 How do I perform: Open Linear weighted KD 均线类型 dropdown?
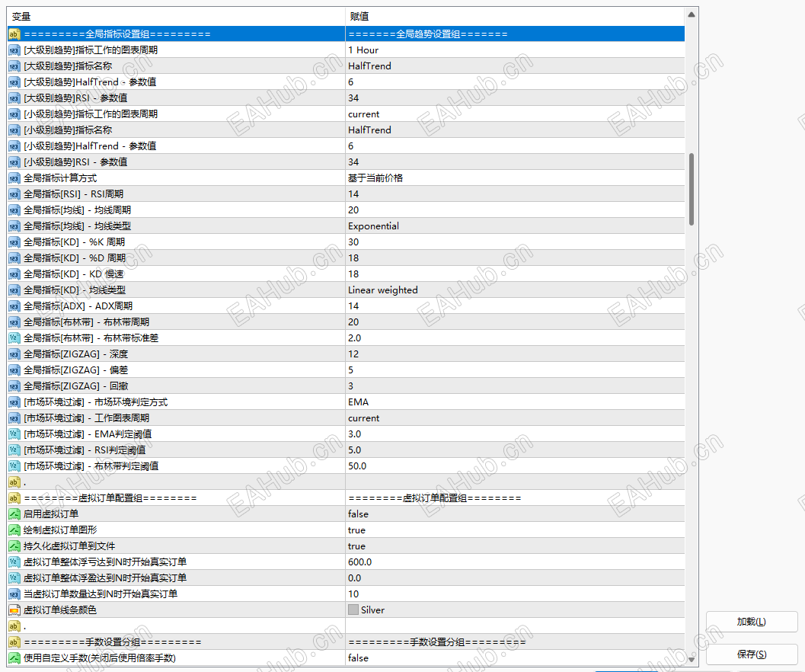(515, 290)
